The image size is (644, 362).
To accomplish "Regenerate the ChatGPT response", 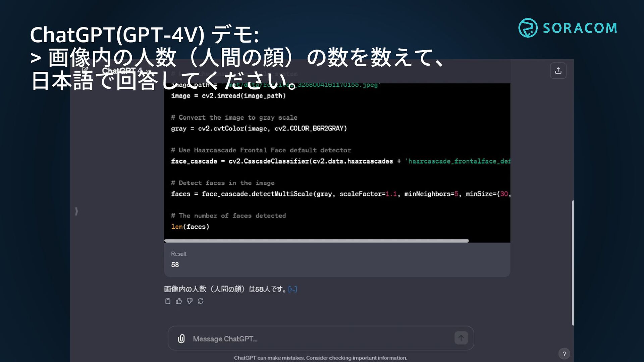I will [201, 301].
